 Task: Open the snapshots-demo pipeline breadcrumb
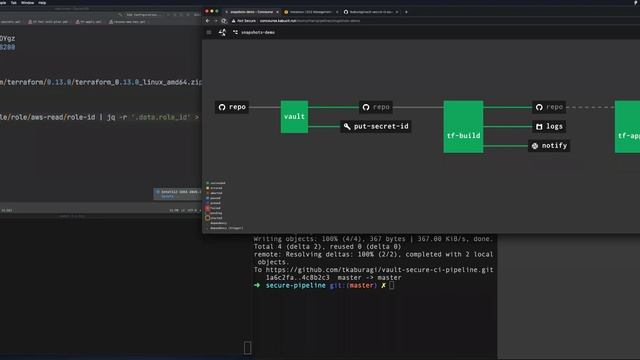click(x=254, y=32)
